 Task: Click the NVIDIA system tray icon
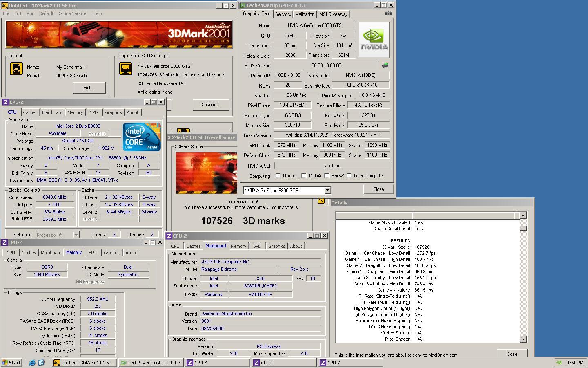coord(559,363)
